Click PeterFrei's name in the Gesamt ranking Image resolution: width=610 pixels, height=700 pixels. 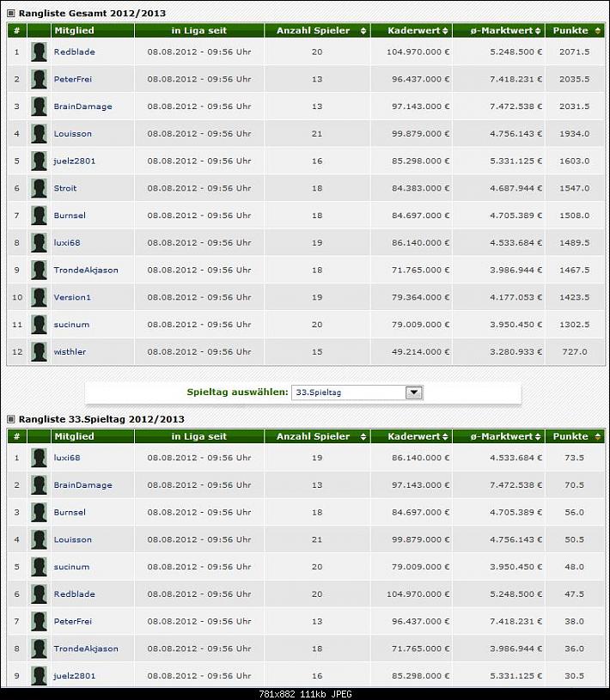[72, 79]
